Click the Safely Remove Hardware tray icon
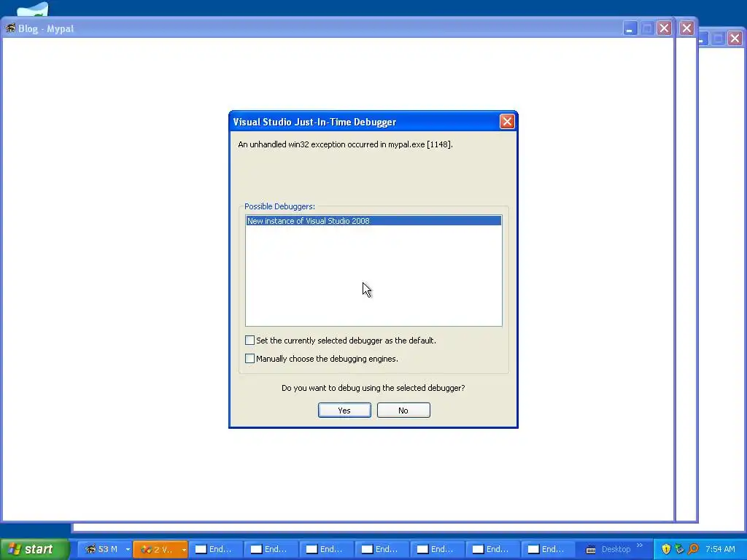The height and width of the screenshot is (560, 747). click(x=679, y=549)
